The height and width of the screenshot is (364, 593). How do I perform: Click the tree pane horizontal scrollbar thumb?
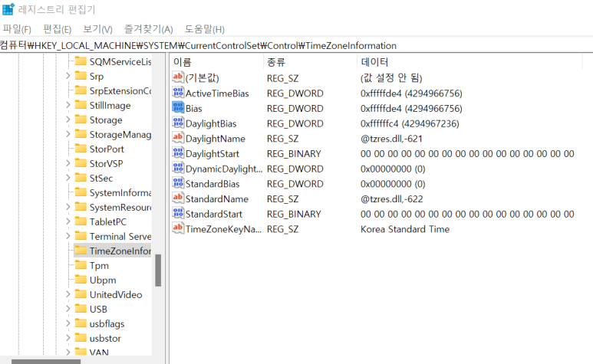46,362
